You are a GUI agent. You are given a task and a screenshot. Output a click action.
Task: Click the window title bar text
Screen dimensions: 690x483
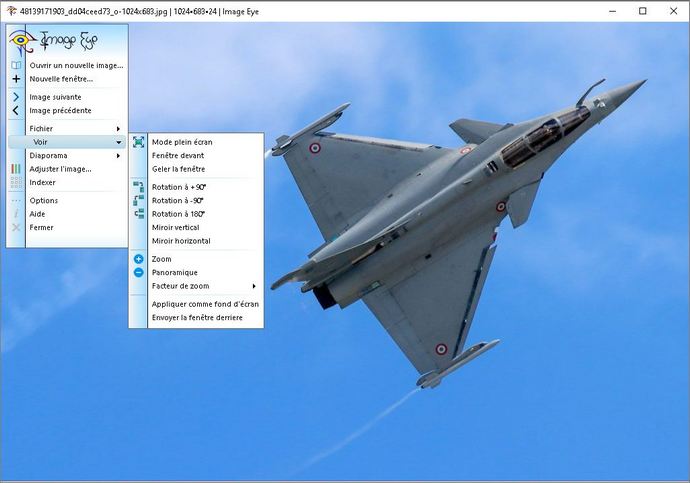(x=139, y=11)
